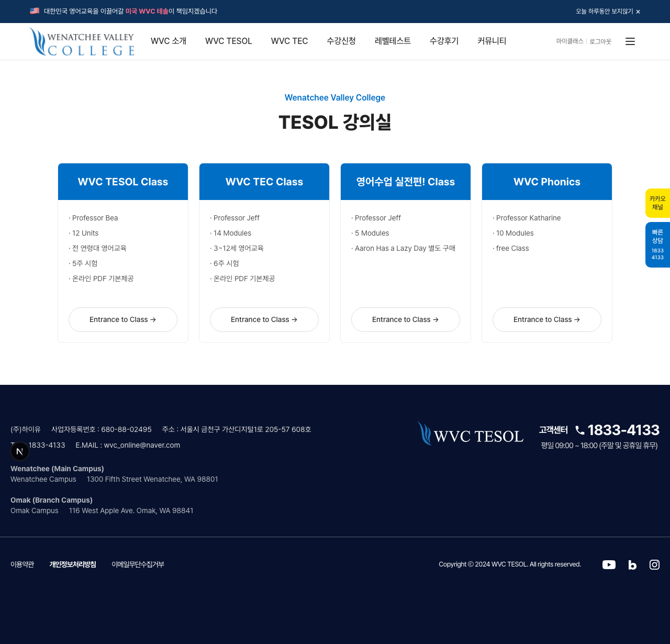Enter the WVC Phonics class

click(547, 319)
